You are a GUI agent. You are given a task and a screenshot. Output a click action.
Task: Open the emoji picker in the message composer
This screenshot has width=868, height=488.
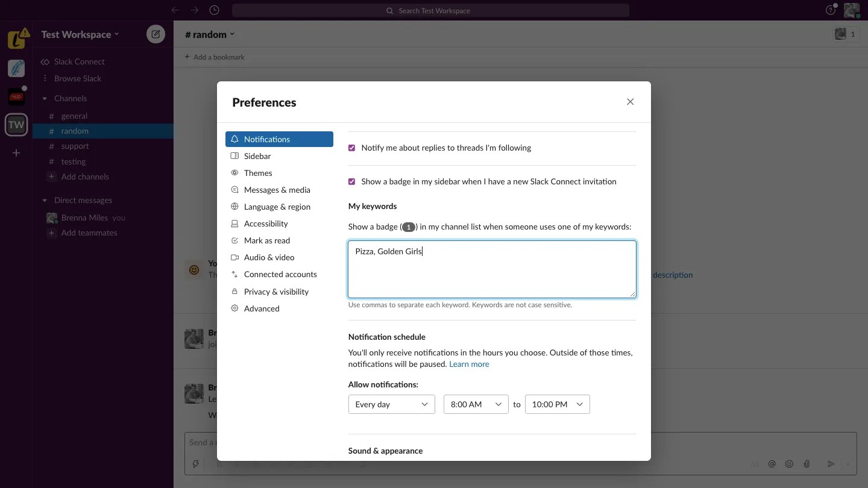[789, 464]
